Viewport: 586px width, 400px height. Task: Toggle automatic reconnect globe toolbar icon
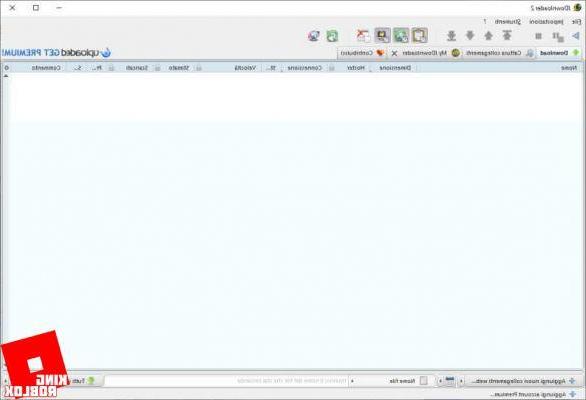click(401, 36)
